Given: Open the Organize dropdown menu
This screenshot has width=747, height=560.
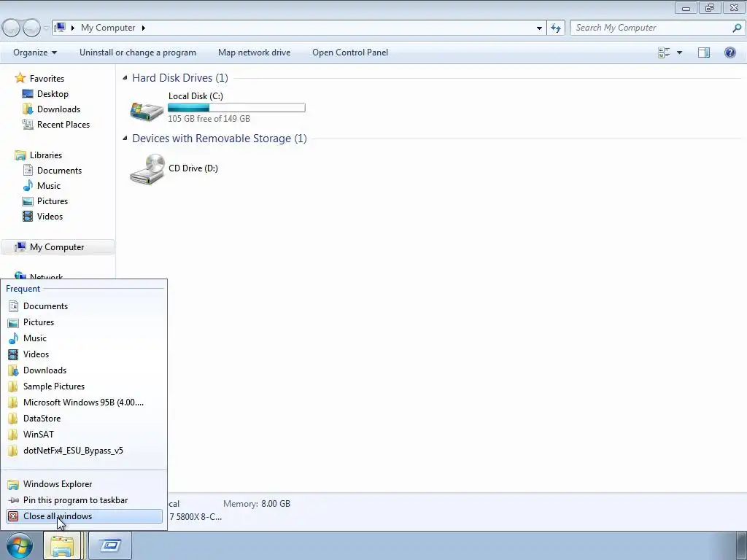Looking at the screenshot, I should [x=35, y=52].
